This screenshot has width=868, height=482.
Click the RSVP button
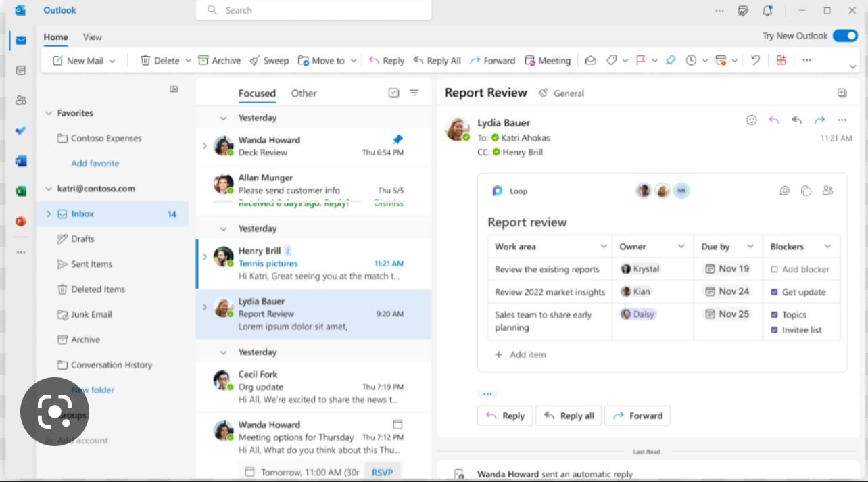(383, 472)
